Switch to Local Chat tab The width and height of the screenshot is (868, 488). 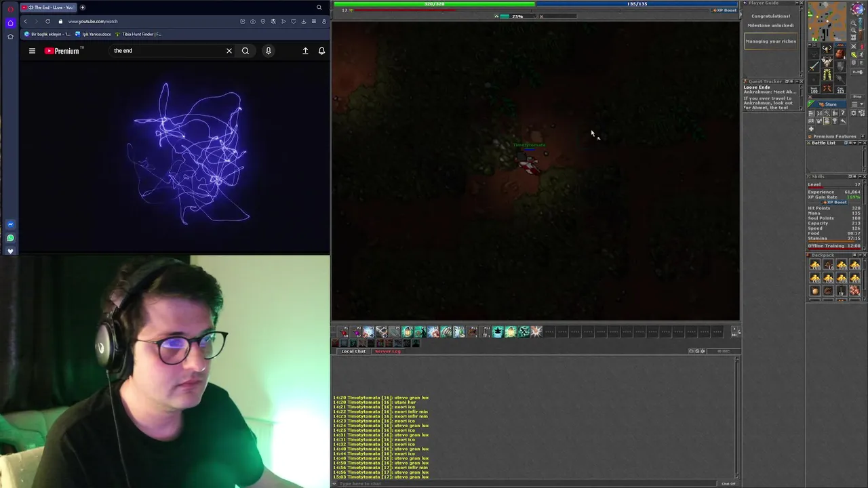click(x=353, y=351)
